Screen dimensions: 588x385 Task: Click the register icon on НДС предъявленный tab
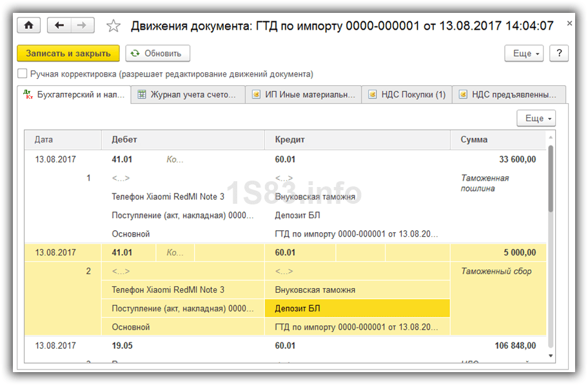pos(463,95)
